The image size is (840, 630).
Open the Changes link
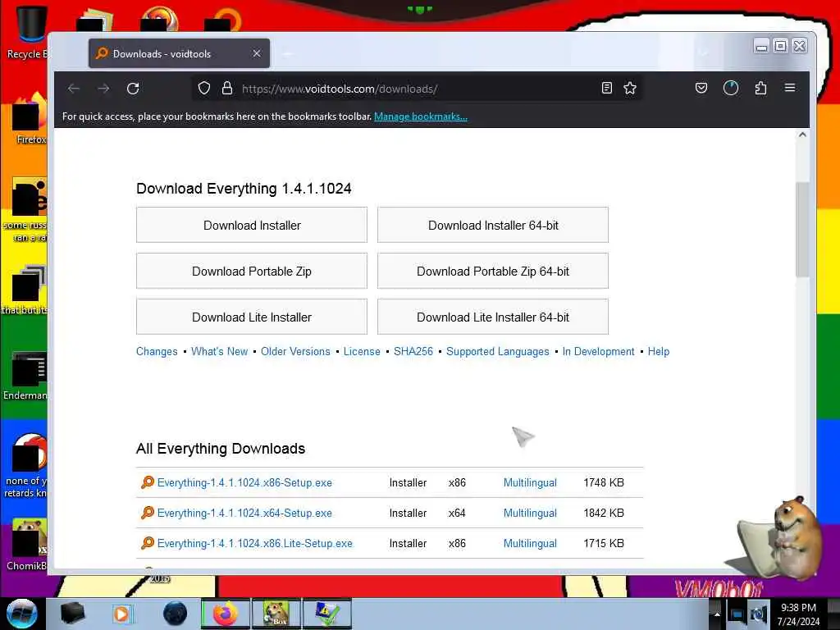click(x=157, y=351)
